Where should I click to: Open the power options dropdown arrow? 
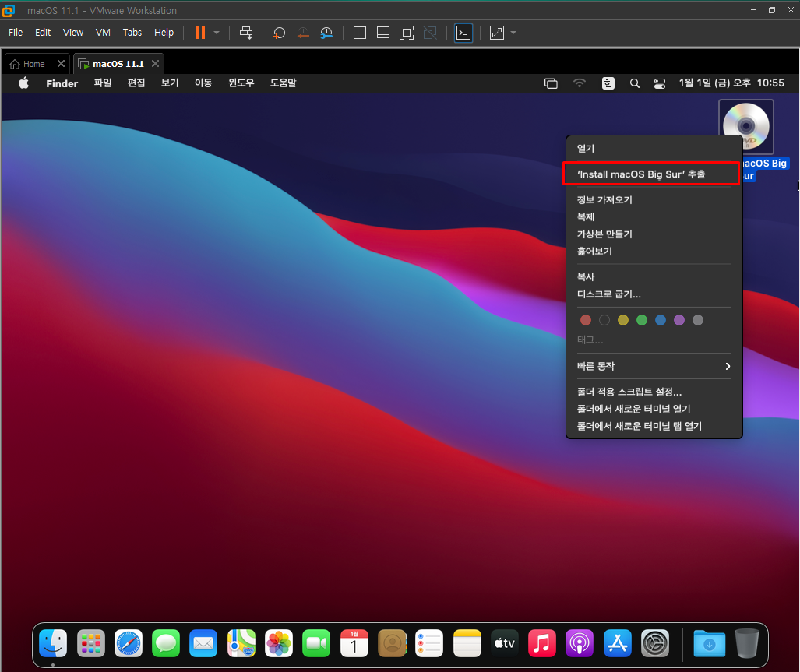point(217,33)
